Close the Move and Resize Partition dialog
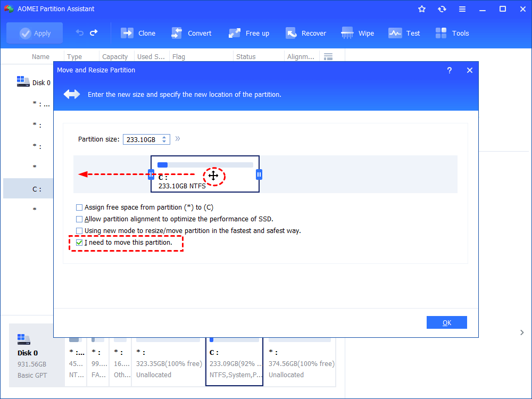The image size is (532, 399). coord(470,70)
